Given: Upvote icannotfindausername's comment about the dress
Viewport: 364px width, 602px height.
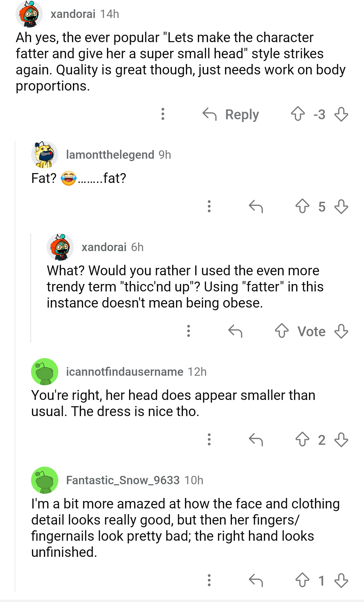Looking at the screenshot, I should [302, 439].
